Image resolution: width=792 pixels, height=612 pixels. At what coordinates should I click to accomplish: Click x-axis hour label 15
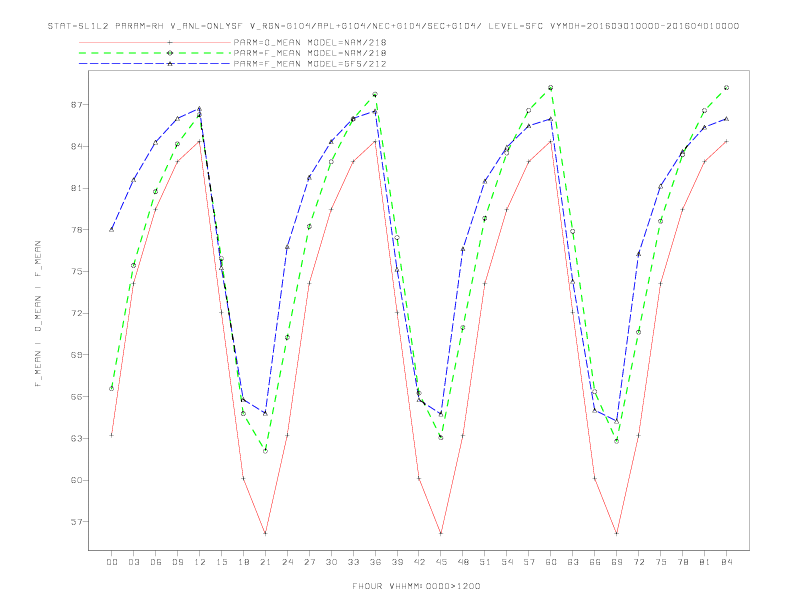tap(221, 562)
